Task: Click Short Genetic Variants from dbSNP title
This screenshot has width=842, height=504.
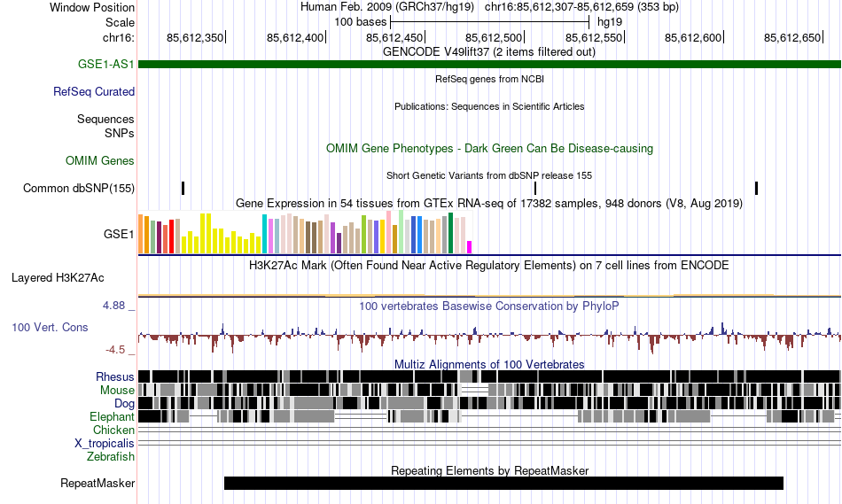Action: point(489,175)
